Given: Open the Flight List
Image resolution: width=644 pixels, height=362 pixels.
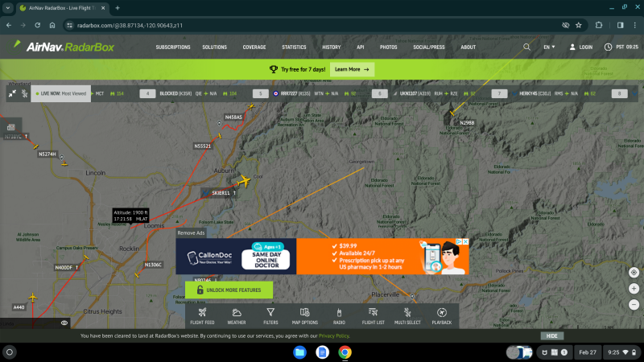Looking at the screenshot, I should pyautogui.click(x=373, y=316).
